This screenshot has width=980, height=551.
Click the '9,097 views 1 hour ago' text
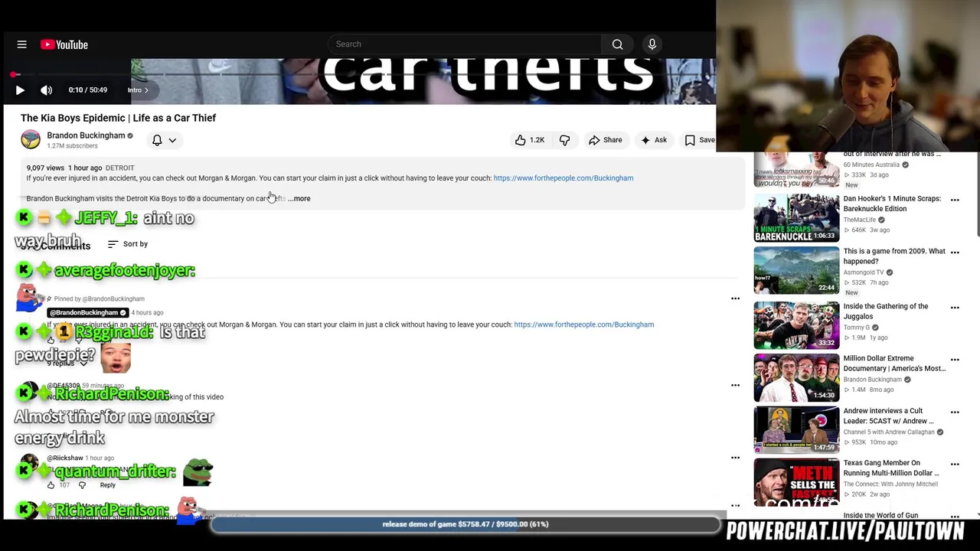tap(64, 168)
